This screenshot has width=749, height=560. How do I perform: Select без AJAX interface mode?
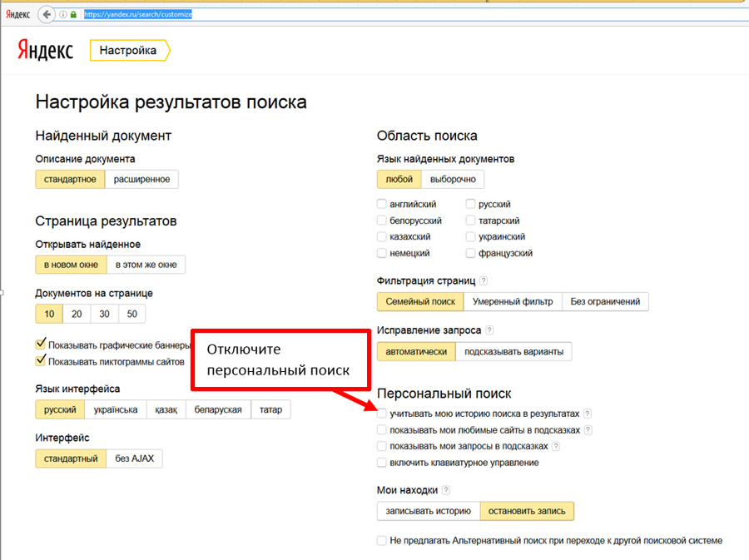(x=135, y=458)
